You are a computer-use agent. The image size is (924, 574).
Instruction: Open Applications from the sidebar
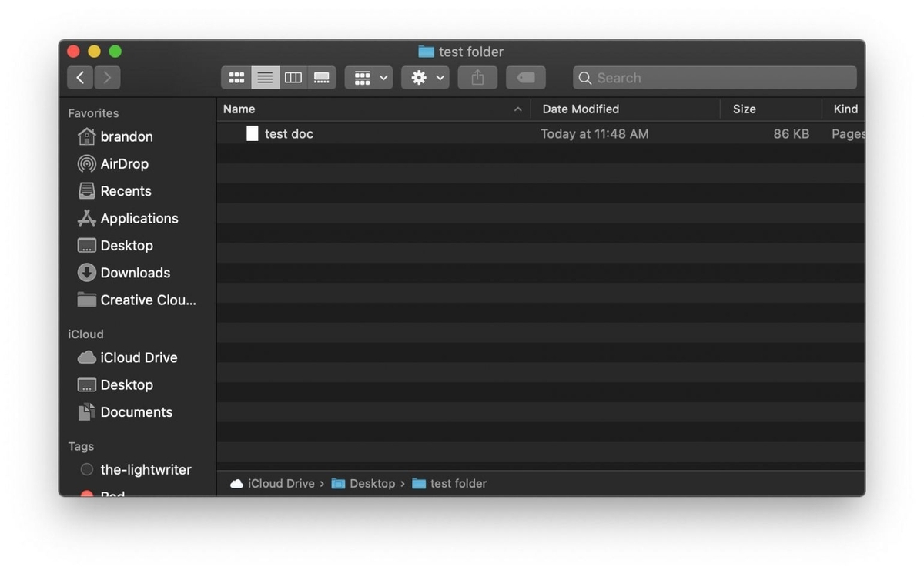[x=137, y=218]
